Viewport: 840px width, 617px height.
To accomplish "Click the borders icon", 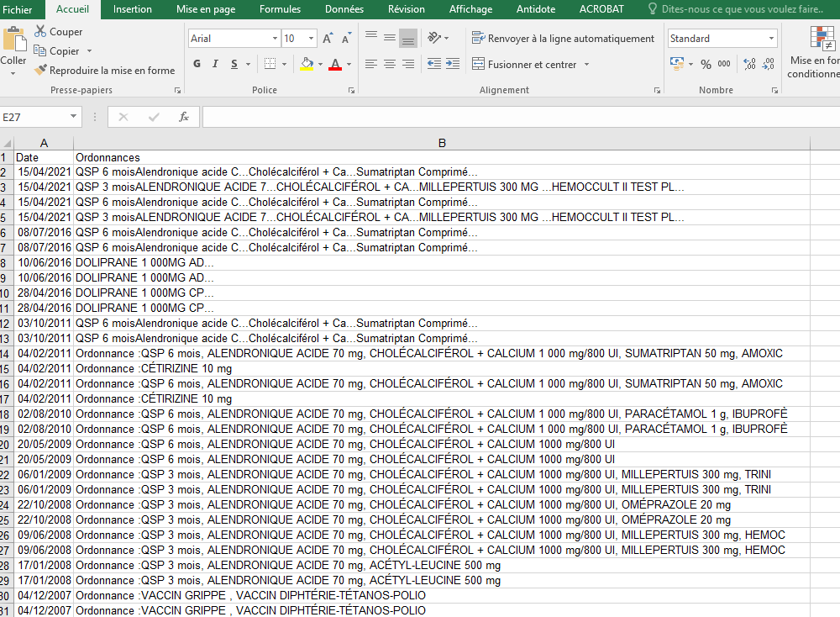I will click(x=270, y=64).
